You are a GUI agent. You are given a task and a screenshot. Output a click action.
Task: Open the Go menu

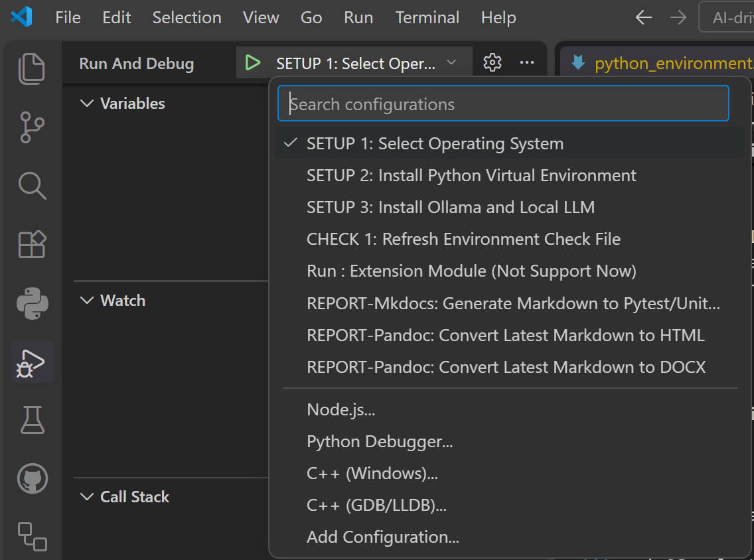point(311,18)
